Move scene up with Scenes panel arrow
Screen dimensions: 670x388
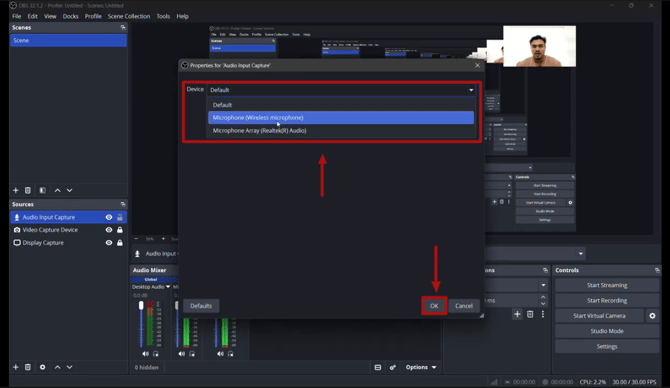(x=57, y=190)
